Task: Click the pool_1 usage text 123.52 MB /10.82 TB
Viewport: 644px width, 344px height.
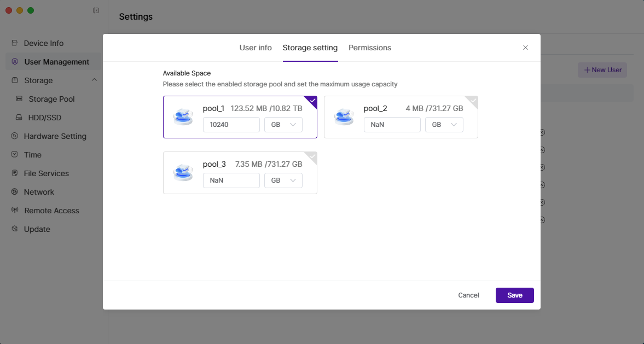Action: click(266, 108)
